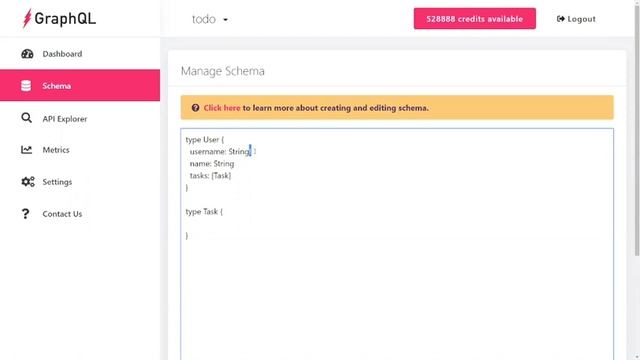Click the Logout link
This screenshot has height=360, width=640.
click(x=576, y=19)
